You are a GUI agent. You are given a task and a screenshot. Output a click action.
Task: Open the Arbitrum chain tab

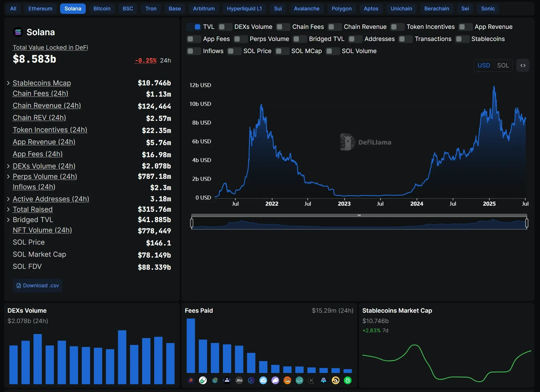[204, 9]
